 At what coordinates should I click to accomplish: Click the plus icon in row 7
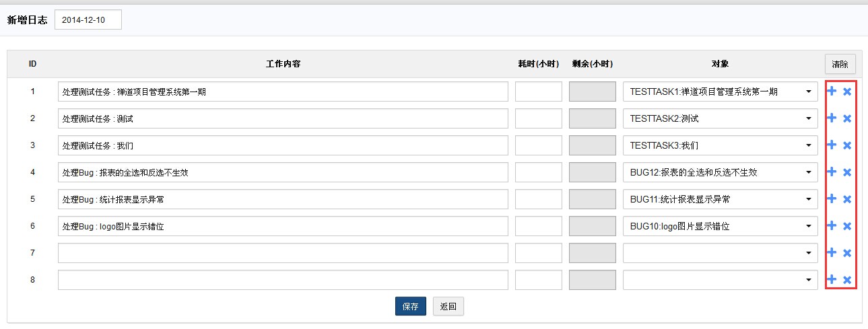(x=832, y=253)
